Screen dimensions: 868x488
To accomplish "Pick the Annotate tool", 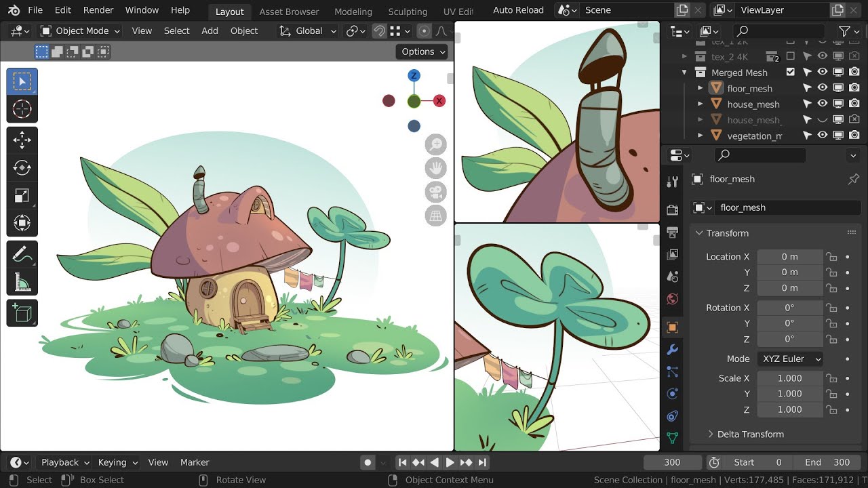I will click(x=22, y=256).
